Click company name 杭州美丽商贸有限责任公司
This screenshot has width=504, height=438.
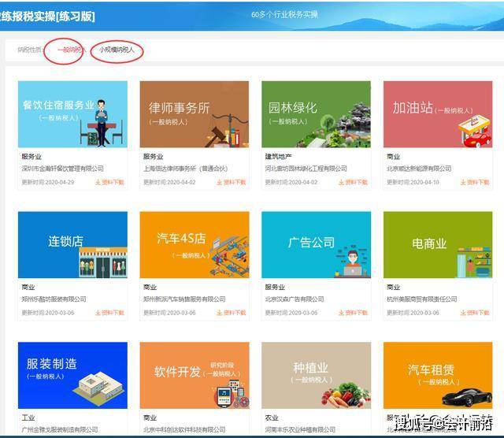[422, 299]
